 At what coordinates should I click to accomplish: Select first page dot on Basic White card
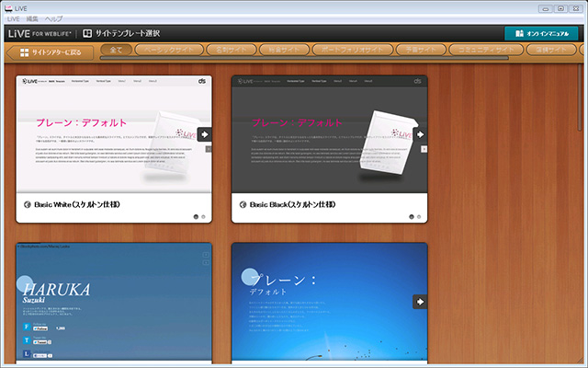tap(196, 217)
